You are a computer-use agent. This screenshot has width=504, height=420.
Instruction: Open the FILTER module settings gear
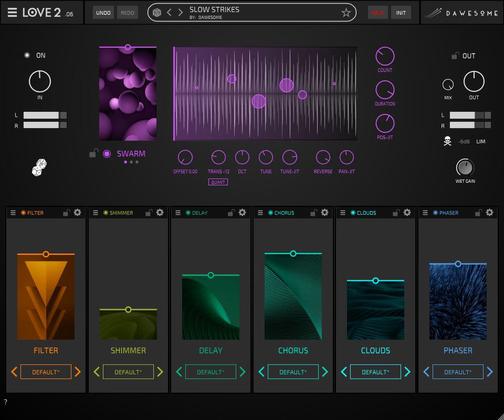point(77,213)
